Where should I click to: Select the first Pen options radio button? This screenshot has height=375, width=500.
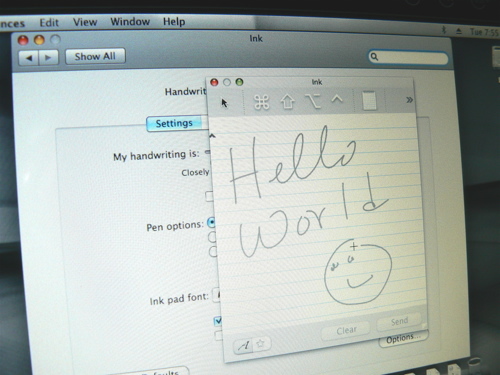[212, 223]
